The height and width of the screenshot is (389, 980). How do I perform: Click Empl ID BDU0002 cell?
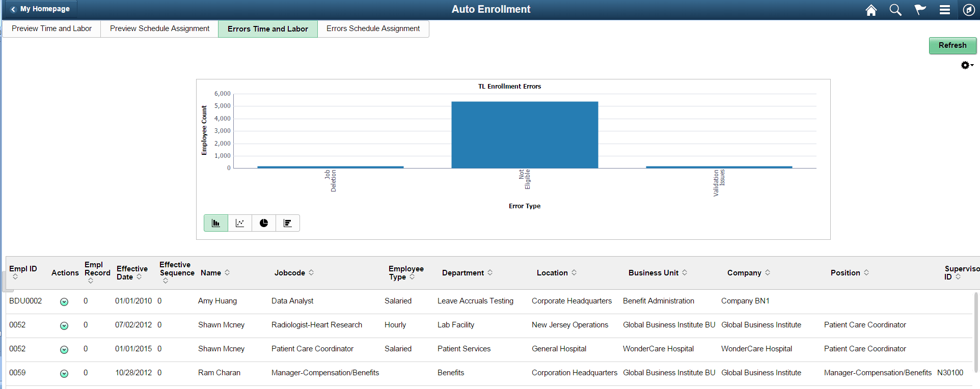tap(25, 301)
